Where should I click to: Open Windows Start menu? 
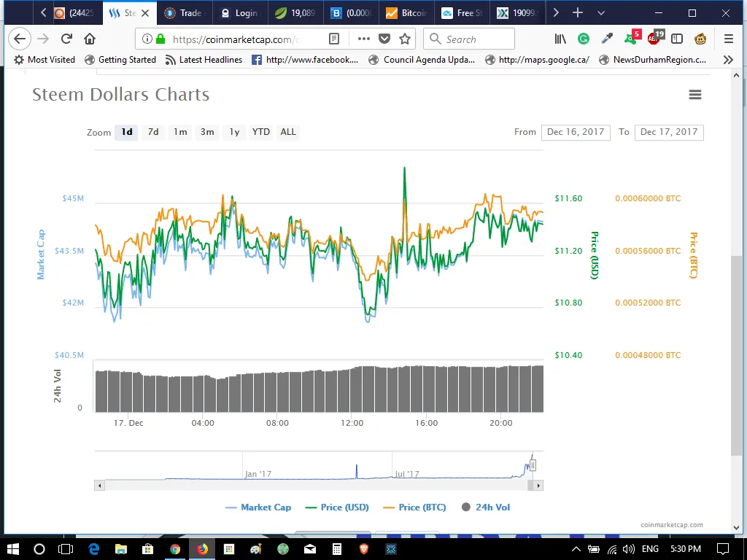click(x=13, y=549)
